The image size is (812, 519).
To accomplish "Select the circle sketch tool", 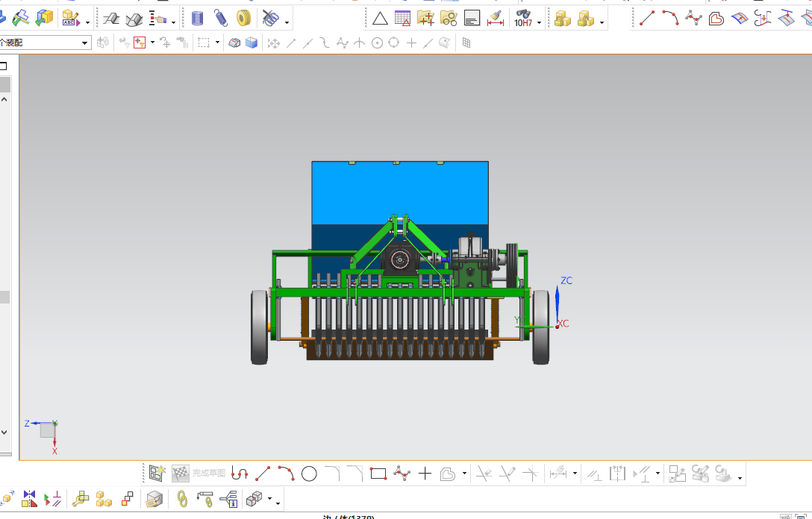I will pos(309,474).
